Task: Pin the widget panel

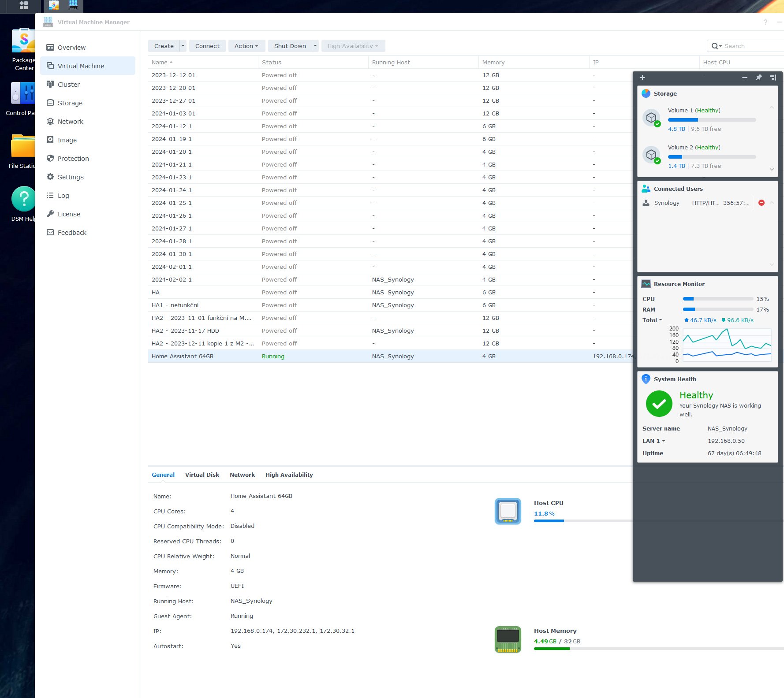Action: [758, 78]
